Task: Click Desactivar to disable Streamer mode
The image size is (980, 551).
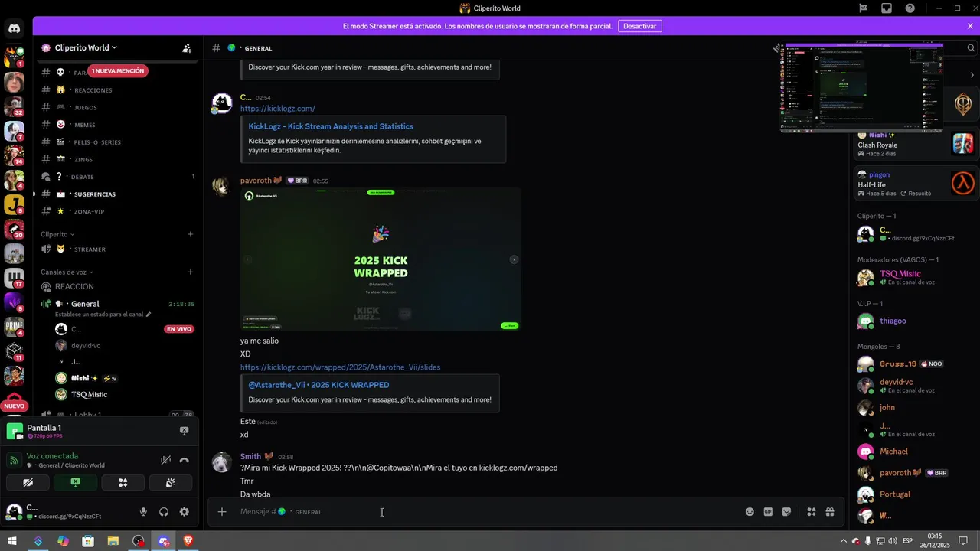Action: [x=639, y=26]
